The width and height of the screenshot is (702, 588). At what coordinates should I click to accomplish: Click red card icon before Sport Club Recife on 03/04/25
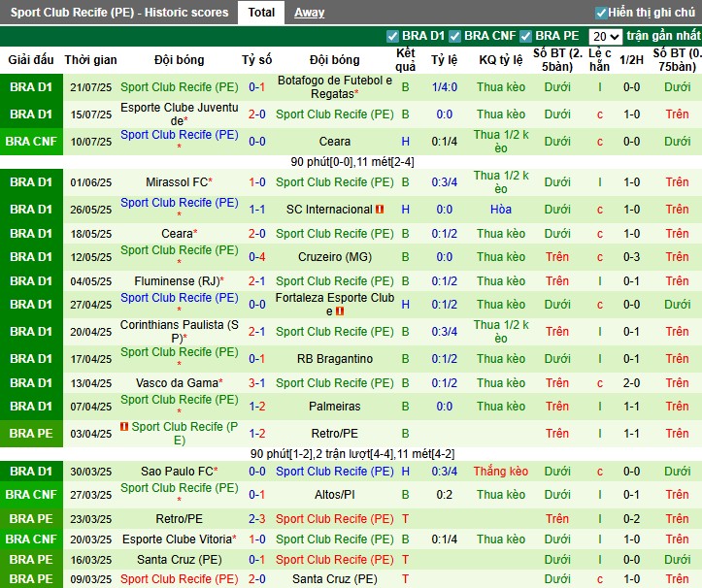point(124,427)
